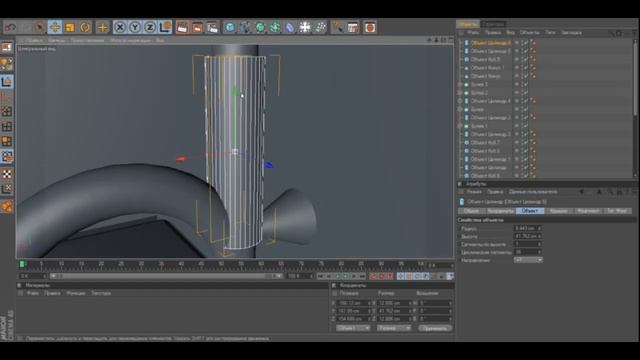
Task: Select the Live Selection cursor tool
Action: point(40,27)
